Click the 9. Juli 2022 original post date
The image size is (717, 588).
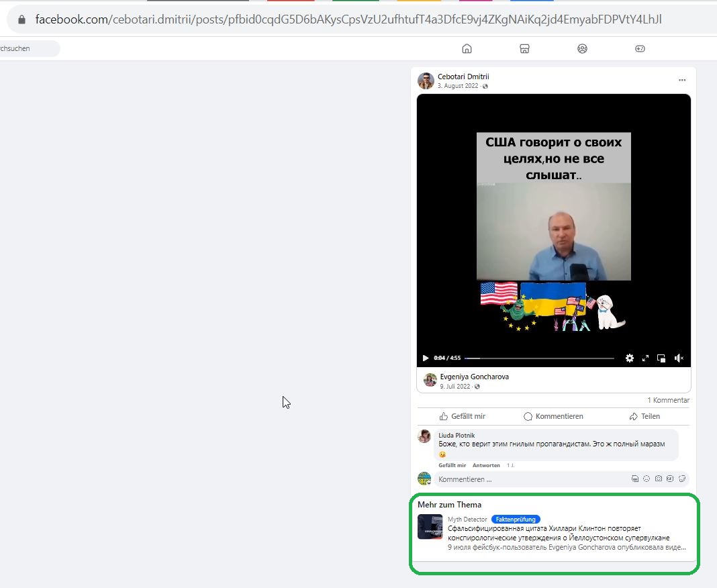[x=455, y=387]
